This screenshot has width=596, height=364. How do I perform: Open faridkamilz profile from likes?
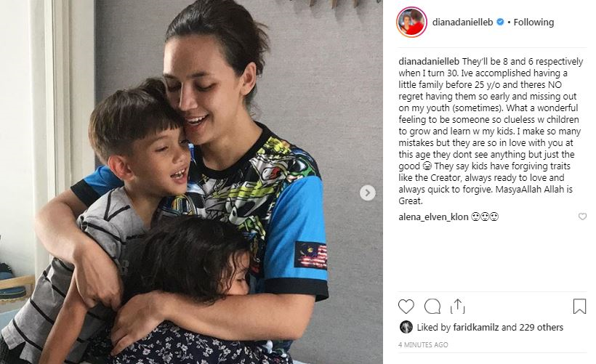pyautogui.click(x=476, y=327)
